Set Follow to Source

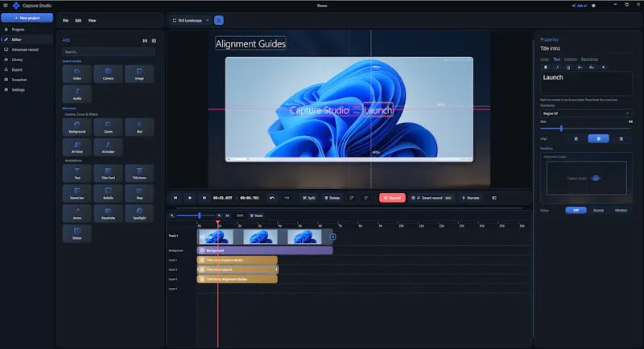click(598, 210)
